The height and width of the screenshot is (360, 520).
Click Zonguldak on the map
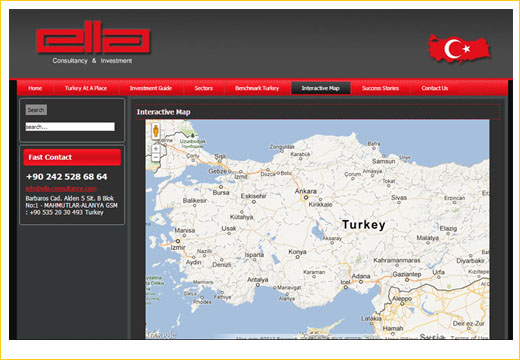[282, 147]
